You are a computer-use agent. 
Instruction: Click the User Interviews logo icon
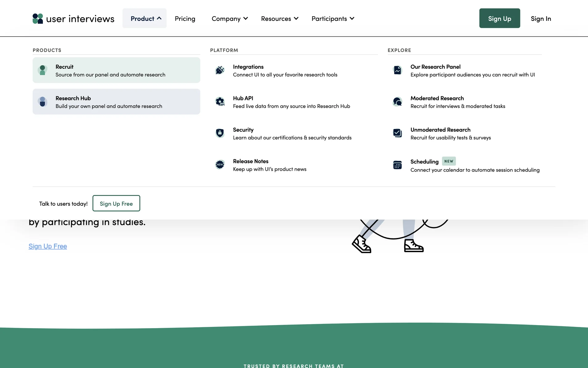[x=38, y=19]
